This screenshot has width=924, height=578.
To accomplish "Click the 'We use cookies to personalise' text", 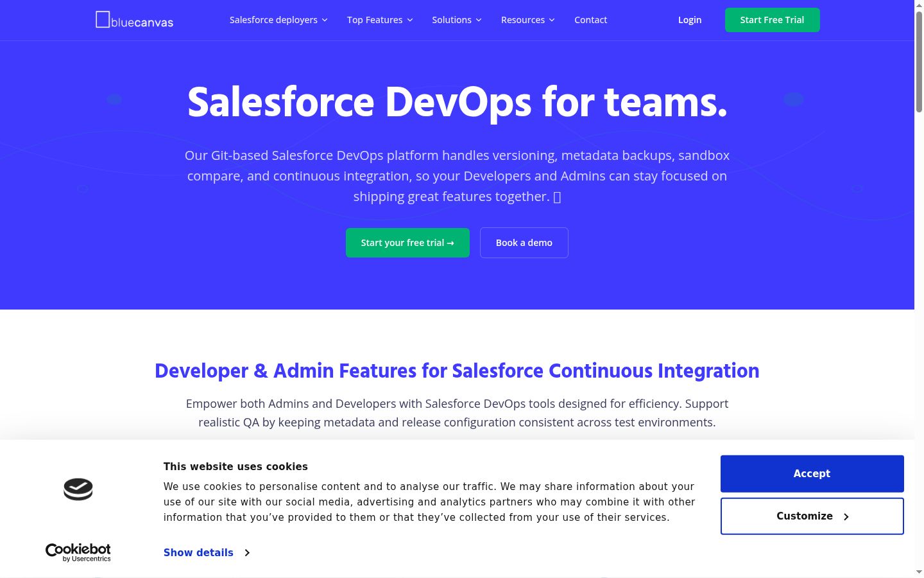I will click(429, 502).
